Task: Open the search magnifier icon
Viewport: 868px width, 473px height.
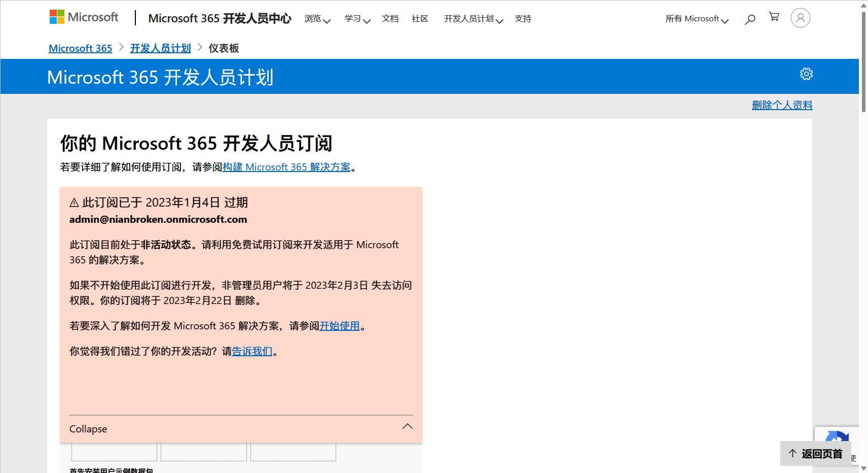Action: click(750, 19)
